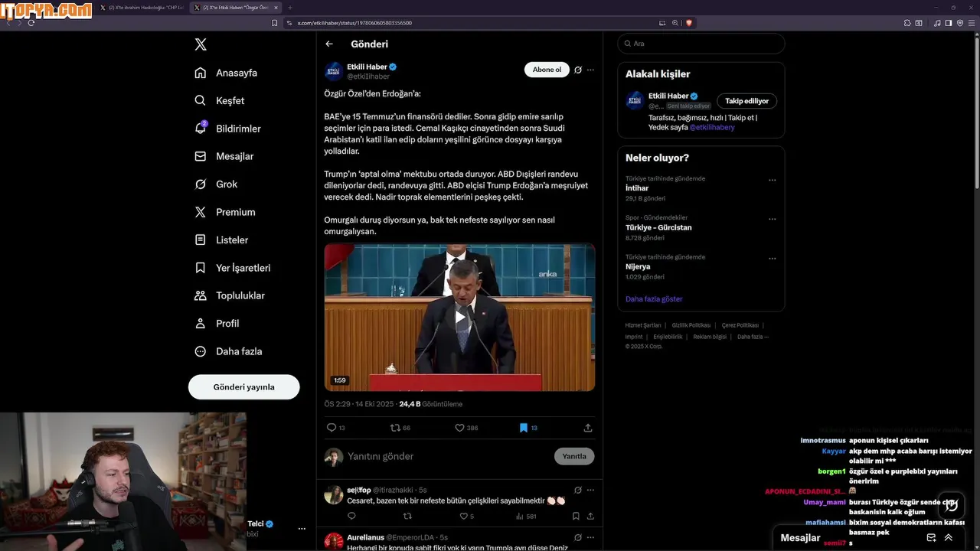Click the Gönderi yayınla button
This screenshot has width=980, height=551.
pyautogui.click(x=243, y=386)
